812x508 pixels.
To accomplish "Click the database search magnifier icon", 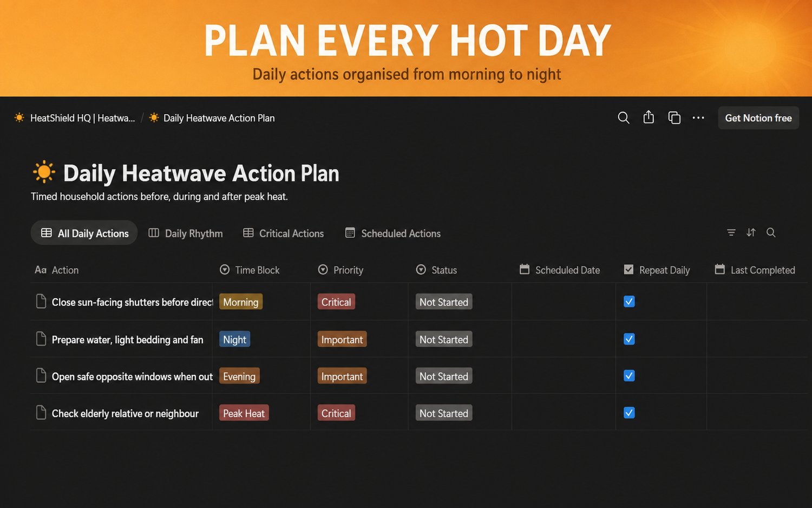I will click(x=771, y=232).
